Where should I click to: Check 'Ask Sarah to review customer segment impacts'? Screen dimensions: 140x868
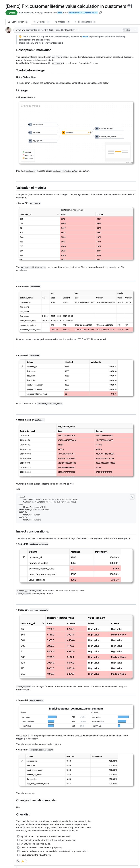point(18,83)
